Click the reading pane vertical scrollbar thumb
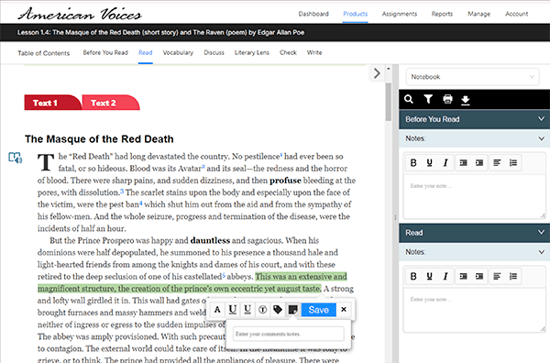The width and height of the screenshot is (550, 363). click(388, 102)
